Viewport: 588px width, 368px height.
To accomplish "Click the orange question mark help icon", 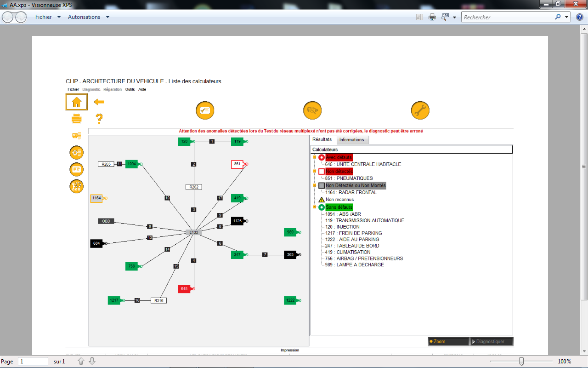I will pyautogui.click(x=99, y=119).
